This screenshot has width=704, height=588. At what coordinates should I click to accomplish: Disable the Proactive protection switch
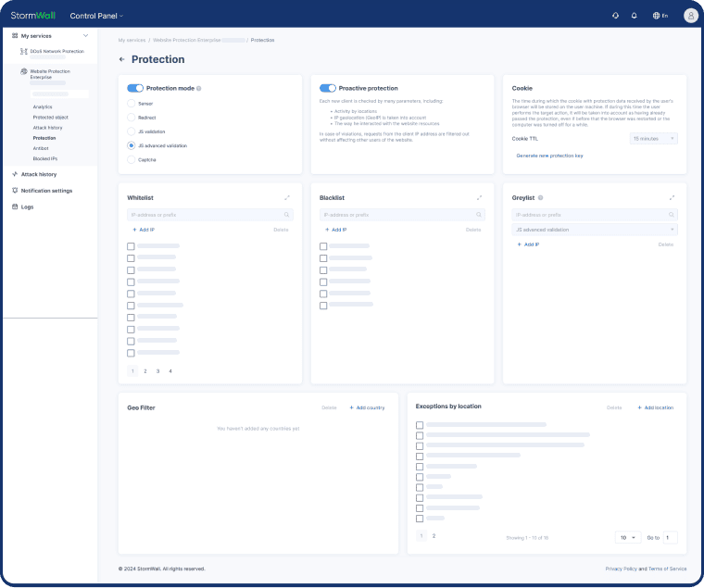[x=327, y=88]
